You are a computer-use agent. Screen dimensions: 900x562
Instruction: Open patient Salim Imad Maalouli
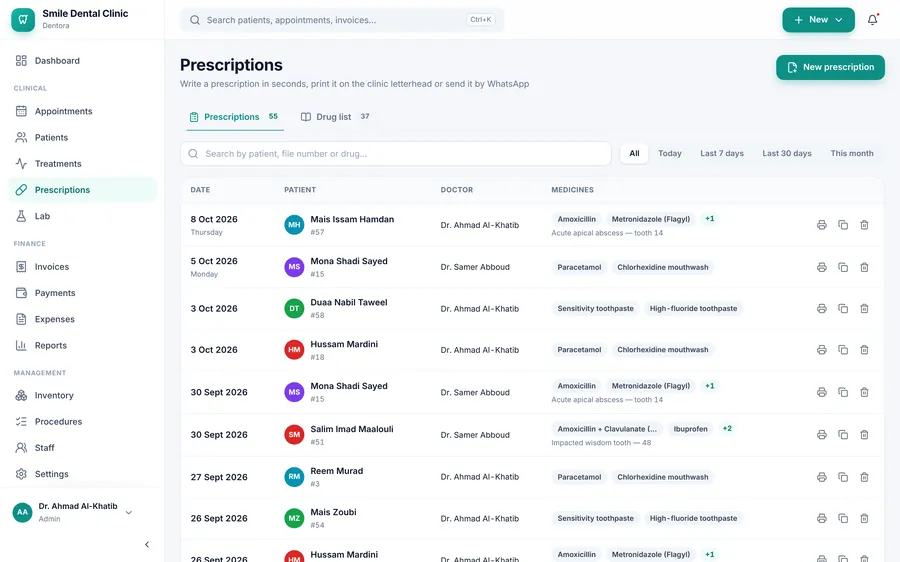(352, 429)
